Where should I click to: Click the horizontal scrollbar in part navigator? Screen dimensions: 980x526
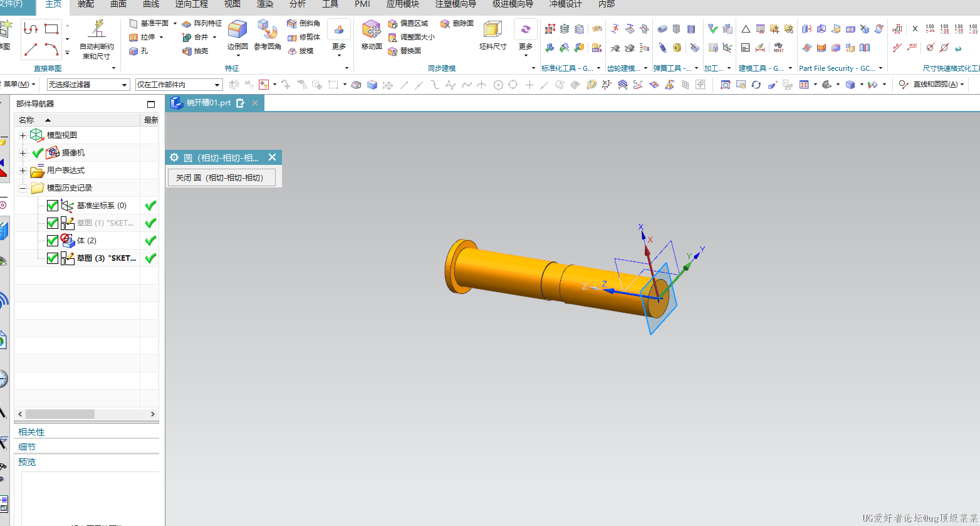click(x=60, y=414)
